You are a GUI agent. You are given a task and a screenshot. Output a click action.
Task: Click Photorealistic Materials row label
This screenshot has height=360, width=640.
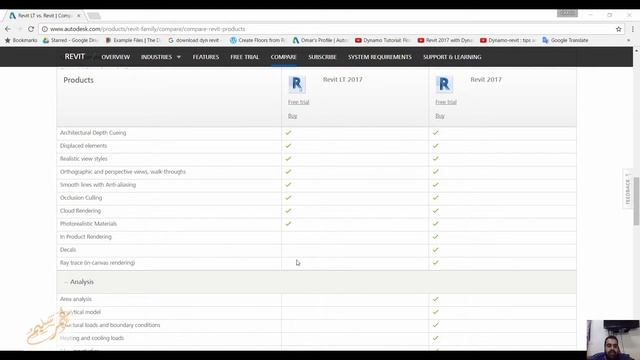point(88,224)
